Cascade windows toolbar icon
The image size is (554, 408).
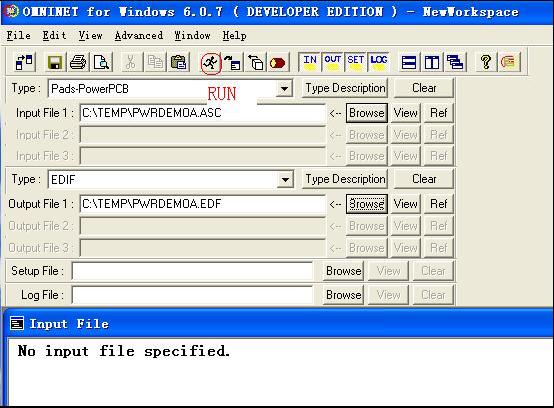(455, 63)
